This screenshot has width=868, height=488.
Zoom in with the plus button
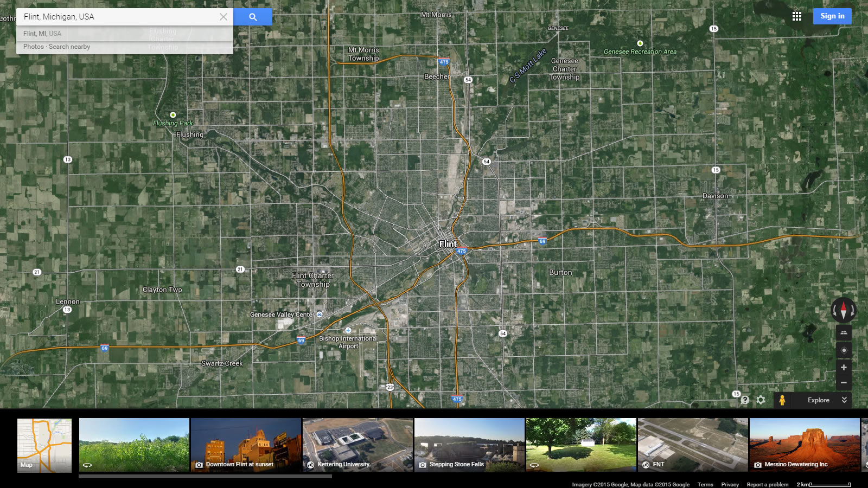844,368
